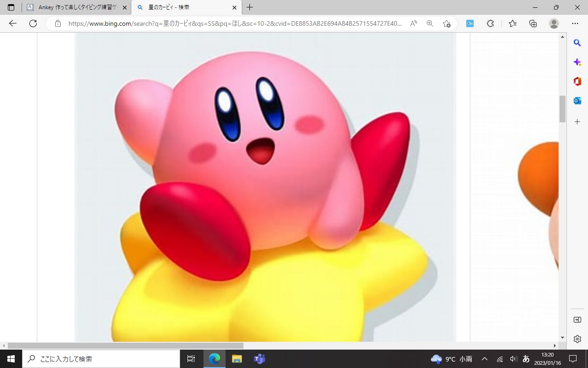Screen dimensions: 588x368
Task: Hide the Edge sidebar panel
Action: pyautogui.click(x=577, y=320)
